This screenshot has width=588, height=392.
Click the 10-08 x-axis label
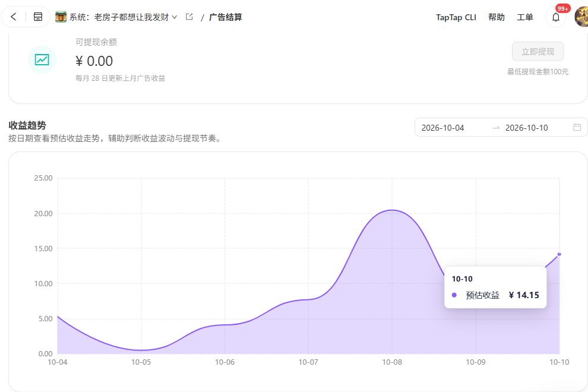(x=392, y=362)
